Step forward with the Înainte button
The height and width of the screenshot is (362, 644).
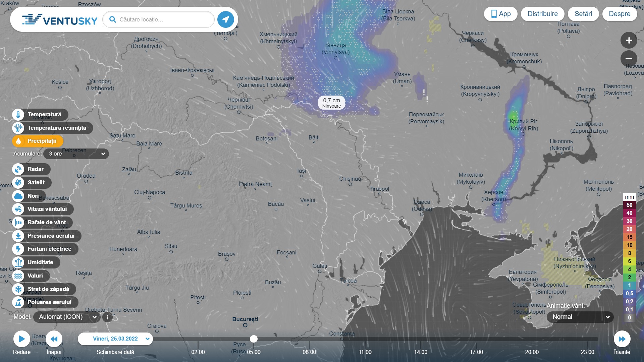click(x=622, y=339)
